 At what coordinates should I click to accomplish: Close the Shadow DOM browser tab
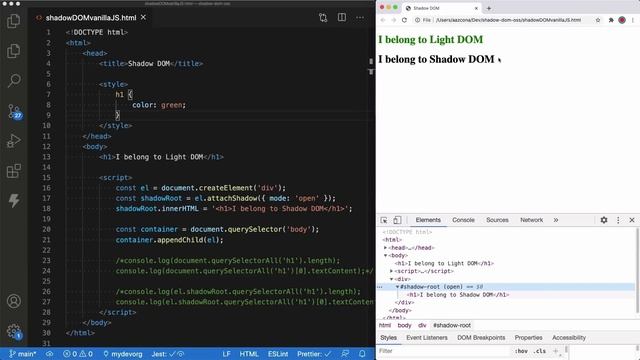476,8
